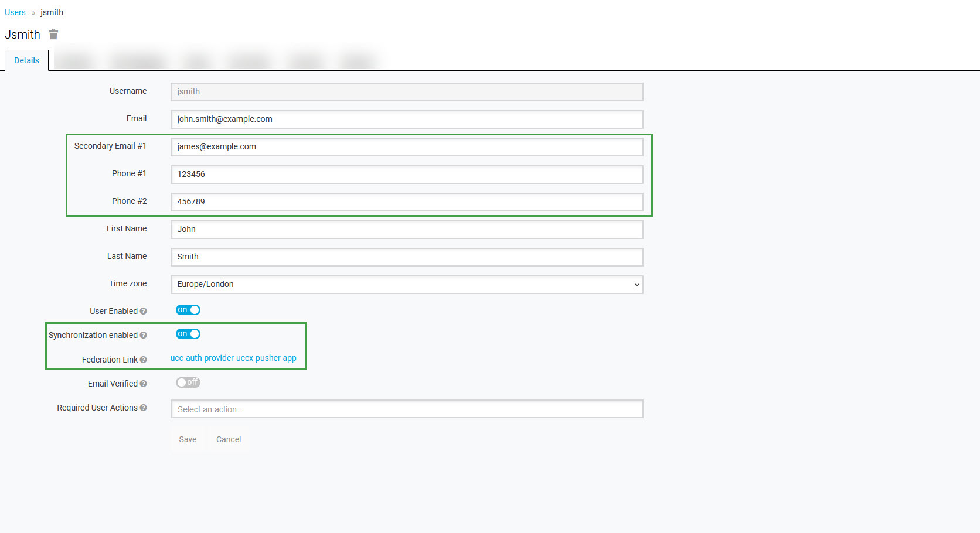Click help icon next to Email Verified

pyautogui.click(x=144, y=384)
